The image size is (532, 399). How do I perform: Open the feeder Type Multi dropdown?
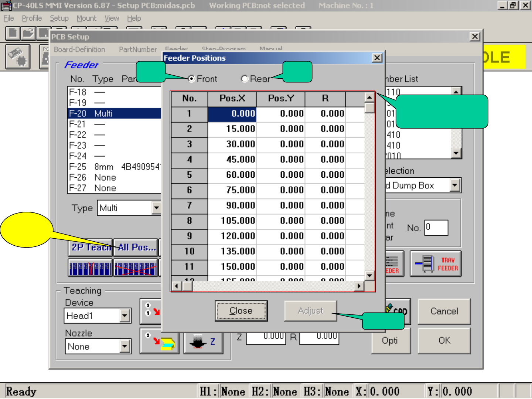(x=157, y=208)
